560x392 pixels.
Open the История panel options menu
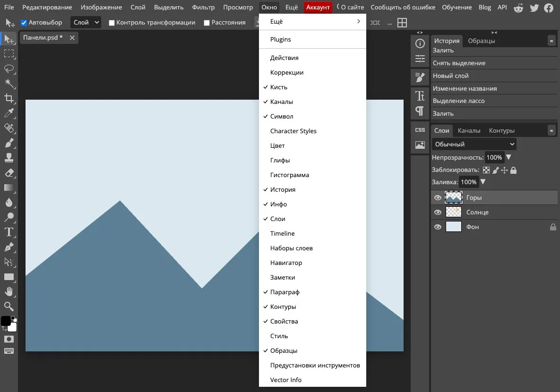551,41
